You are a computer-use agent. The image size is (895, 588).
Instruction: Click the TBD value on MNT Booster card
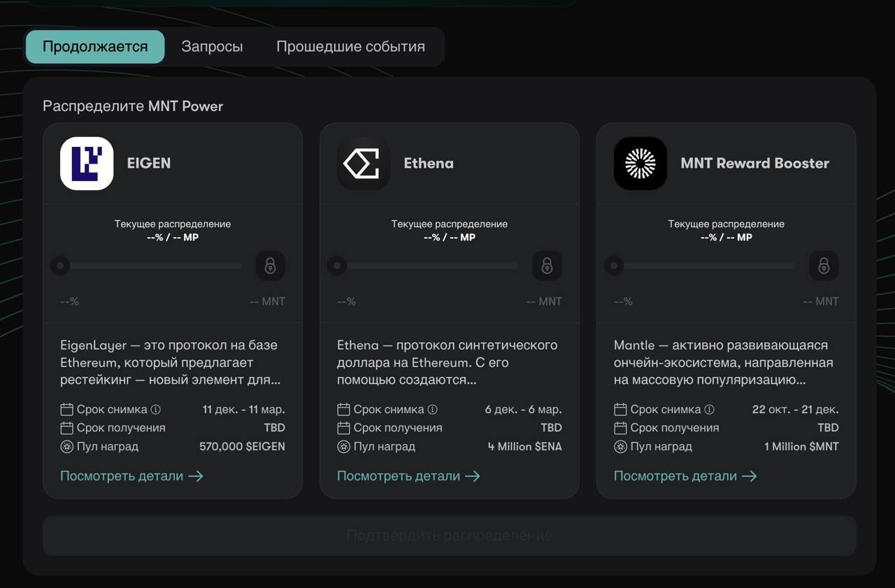829,428
